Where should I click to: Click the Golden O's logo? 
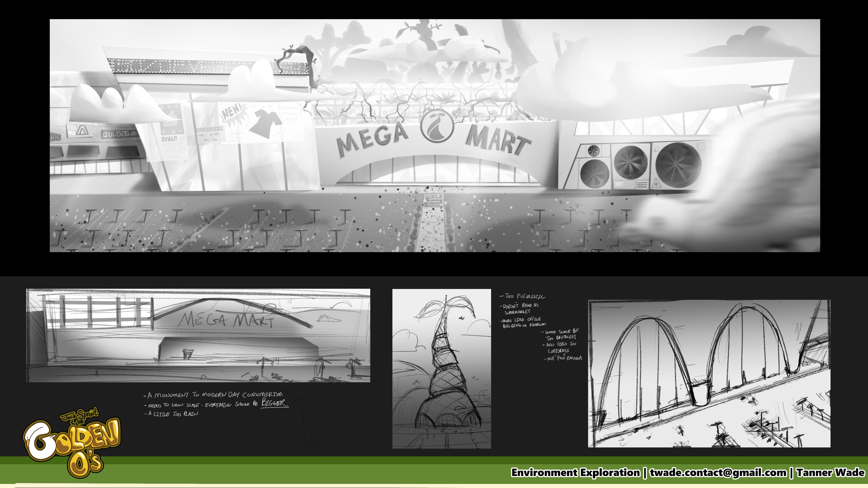point(72,443)
